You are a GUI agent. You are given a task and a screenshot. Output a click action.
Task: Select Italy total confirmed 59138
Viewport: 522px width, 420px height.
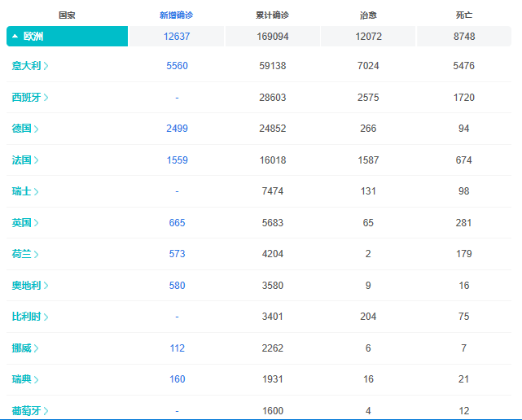pyautogui.click(x=273, y=66)
